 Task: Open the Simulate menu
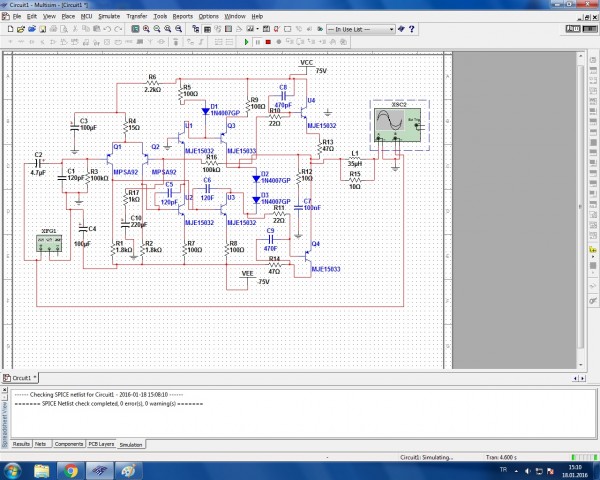pyautogui.click(x=108, y=17)
